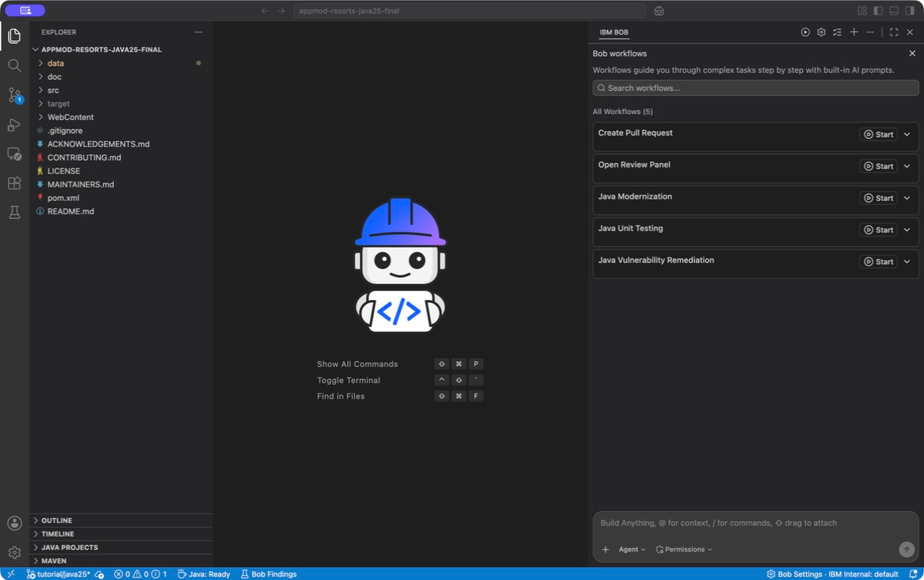Expand Java Vulnerability Remediation workflow details
924x580 pixels.
point(907,261)
